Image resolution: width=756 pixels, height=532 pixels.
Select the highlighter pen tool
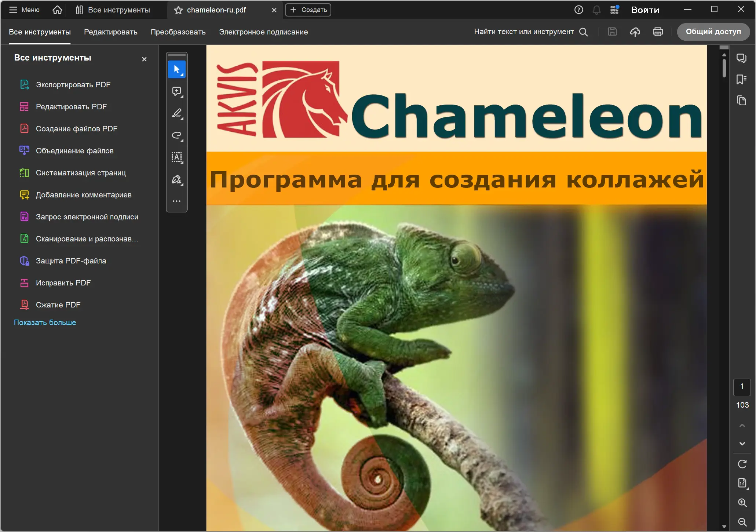pos(176,113)
